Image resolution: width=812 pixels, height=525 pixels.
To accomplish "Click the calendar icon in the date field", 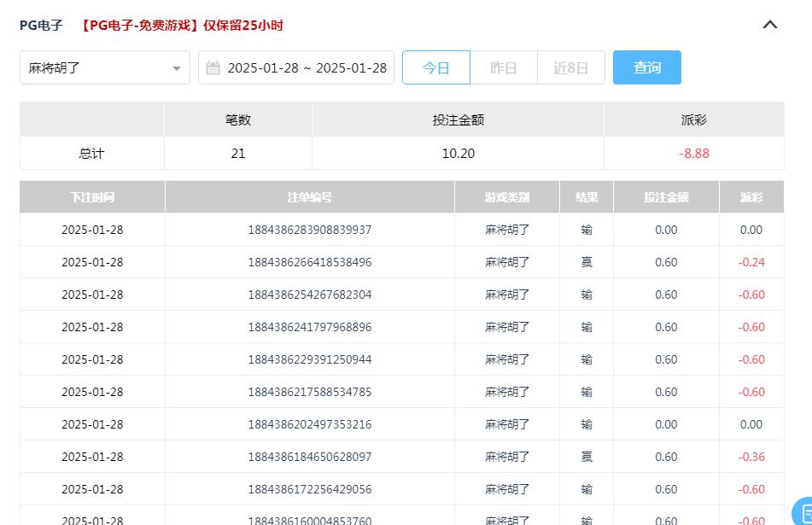I will click(213, 67).
